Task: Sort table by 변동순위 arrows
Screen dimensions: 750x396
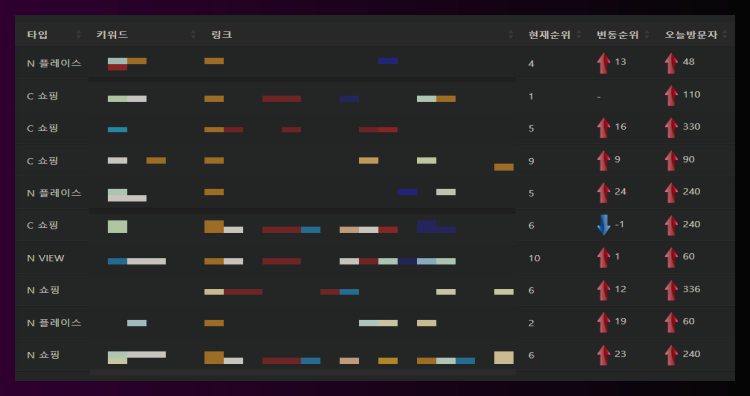Action: click(647, 34)
